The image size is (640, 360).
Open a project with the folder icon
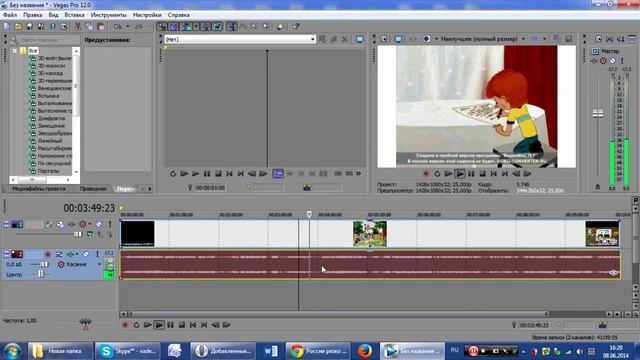pos(18,27)
